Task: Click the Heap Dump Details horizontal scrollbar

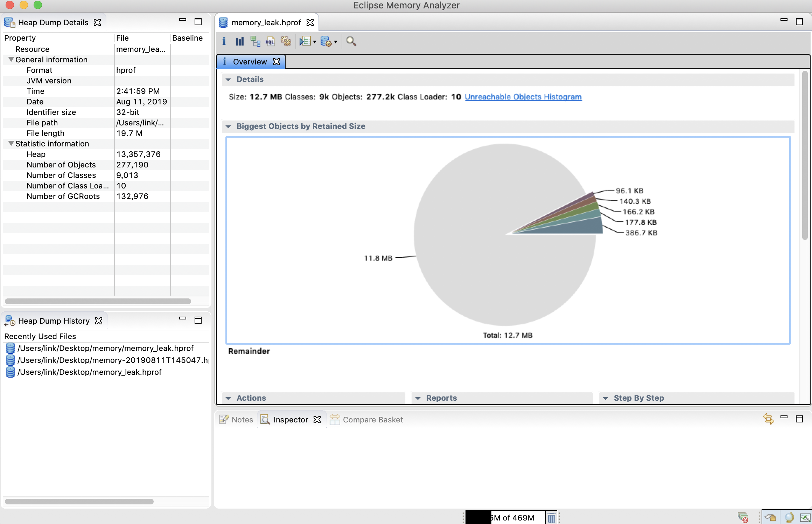Action: tap(98, 301)
